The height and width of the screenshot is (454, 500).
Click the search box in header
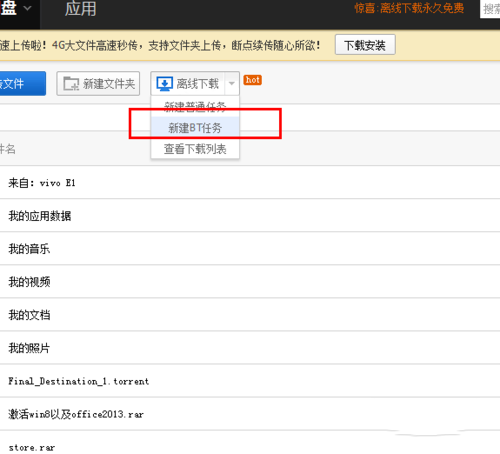coord(490,9)
